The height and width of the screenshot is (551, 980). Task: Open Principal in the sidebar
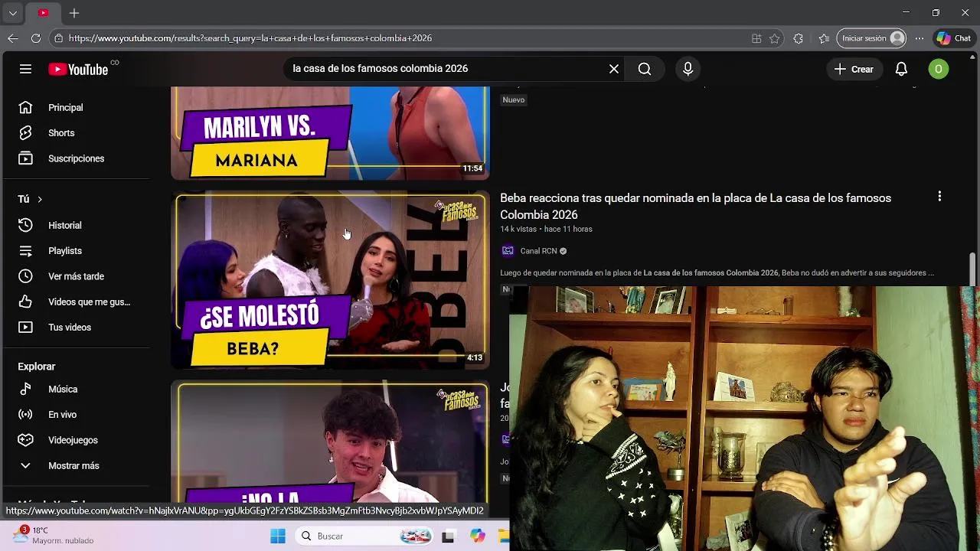point(77,108)
